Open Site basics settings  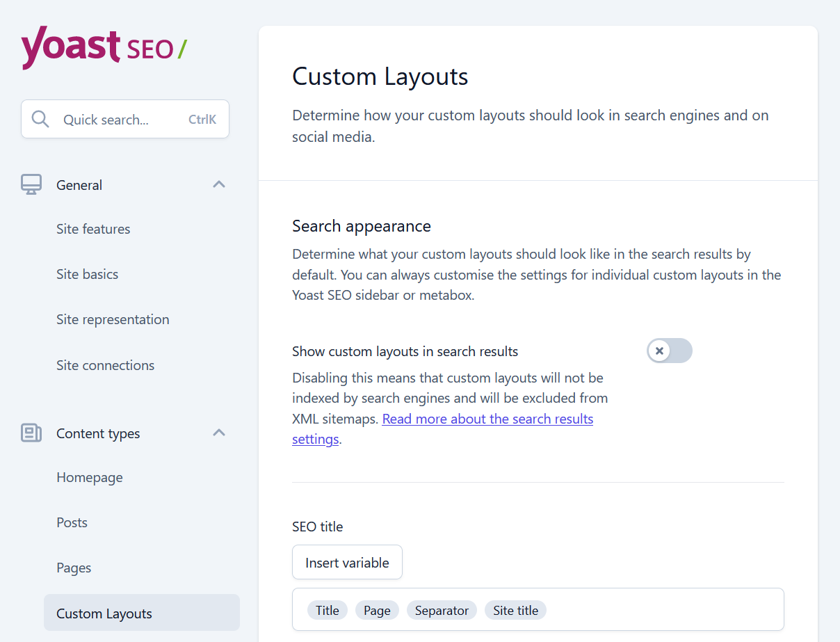[x=87, y=274]
